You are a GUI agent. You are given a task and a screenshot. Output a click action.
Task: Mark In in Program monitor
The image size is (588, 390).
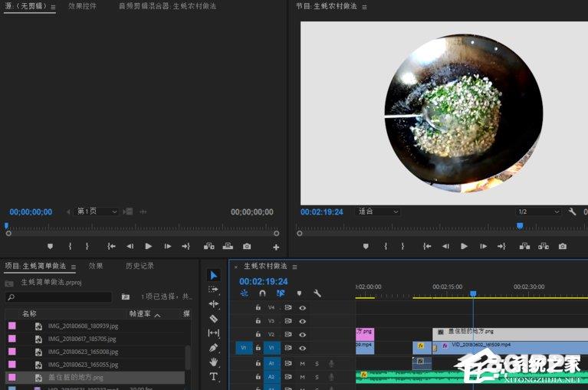[x=386, y=246]
